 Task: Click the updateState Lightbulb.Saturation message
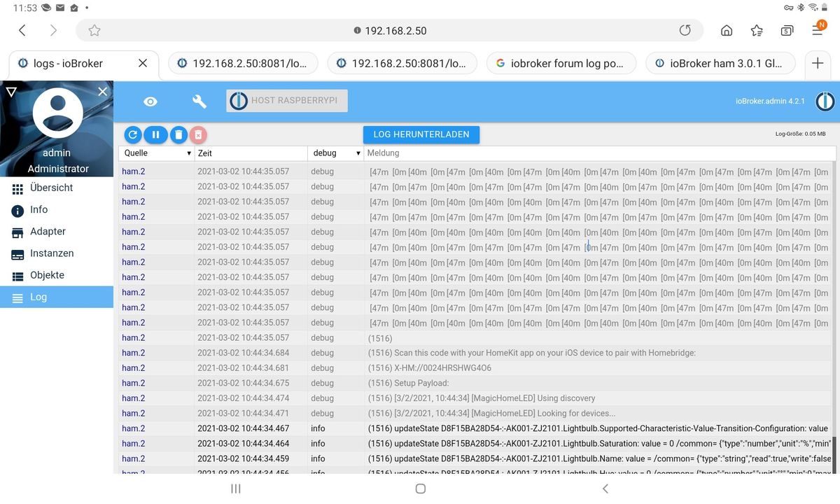599,444
